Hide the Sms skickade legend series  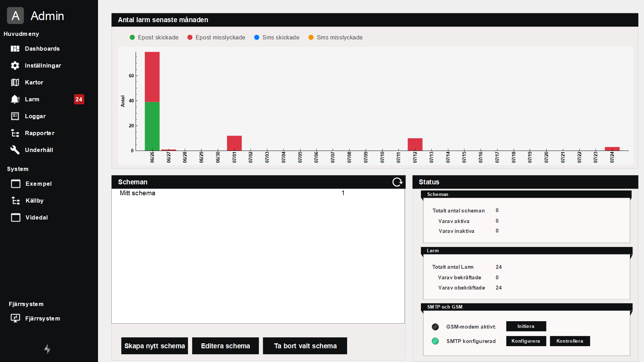pyautogui.click(x=277, y=37)
